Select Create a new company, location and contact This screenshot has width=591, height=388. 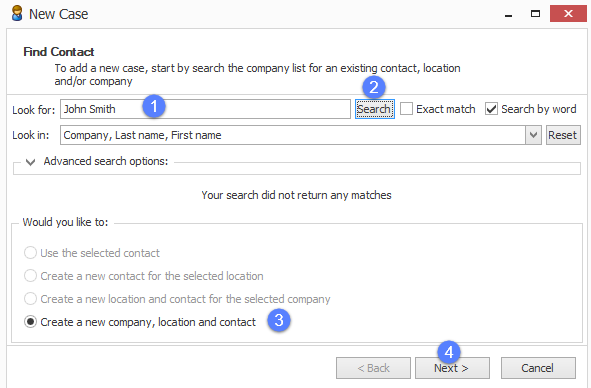pos(30,322)
